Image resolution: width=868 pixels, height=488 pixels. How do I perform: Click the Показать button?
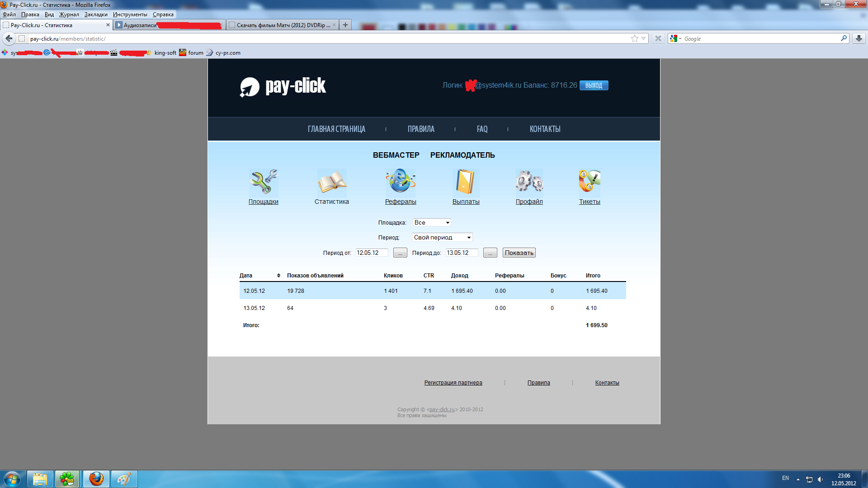coord(519,253)
